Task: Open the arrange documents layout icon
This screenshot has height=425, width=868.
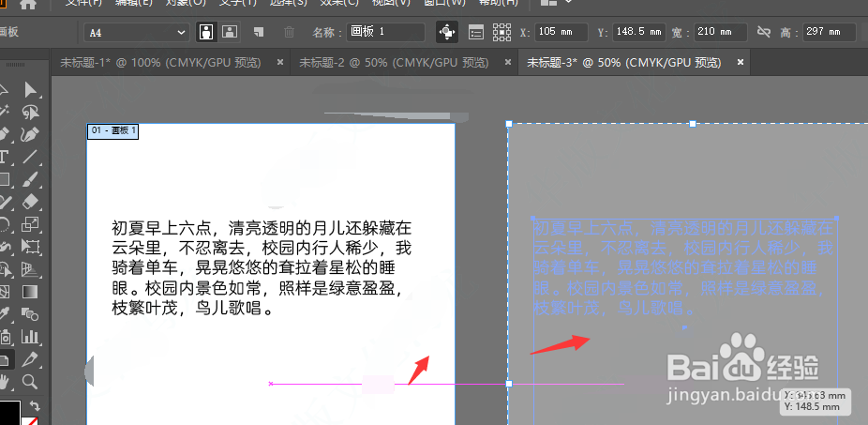Action: [x=548, y=3]
